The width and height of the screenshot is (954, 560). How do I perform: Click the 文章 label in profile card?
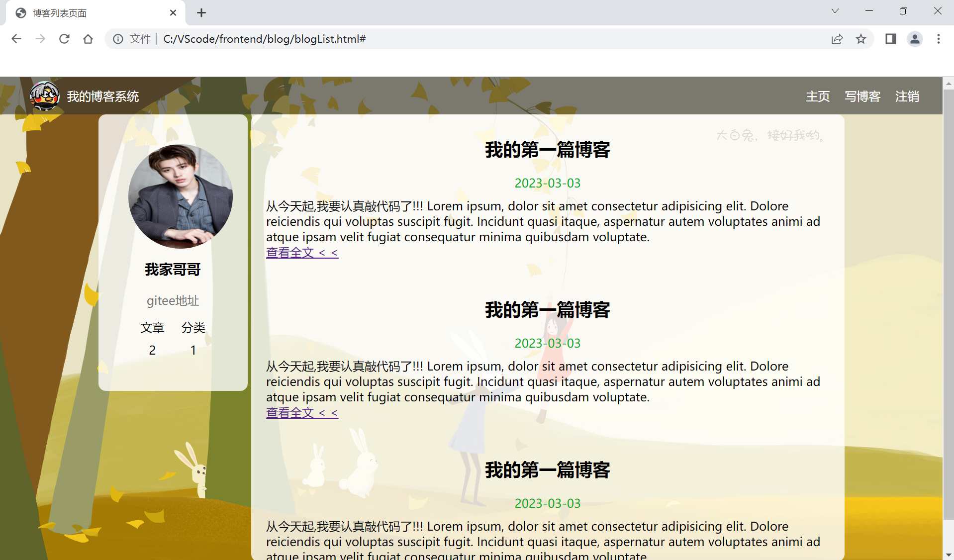point(152,328)
